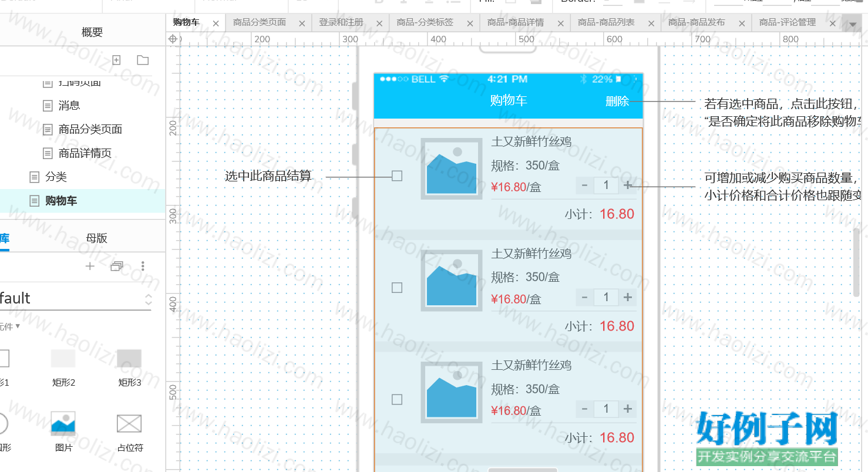
Task: Click the 购物车 title in blue header
Action: (509, 100)
